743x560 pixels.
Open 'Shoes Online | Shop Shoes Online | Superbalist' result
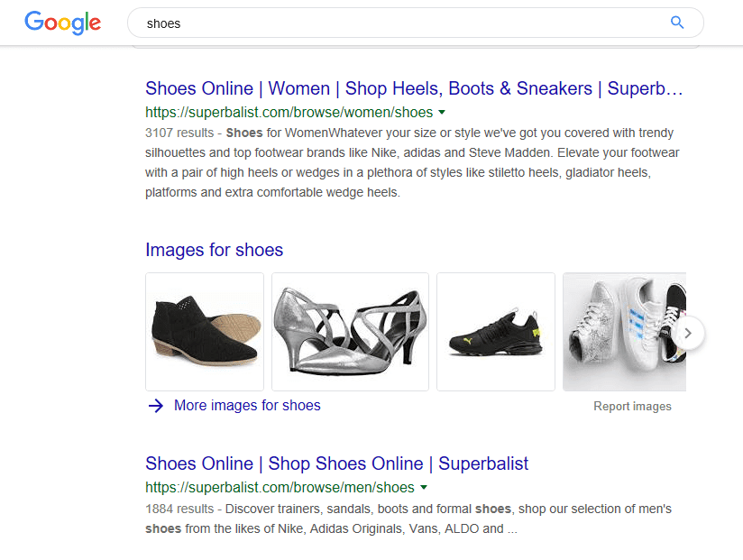pos(337,464)
